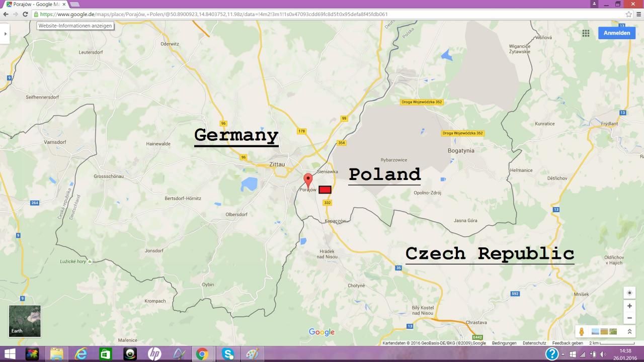644x362 pixels.
Task: Open the Google apps grid
Action: pos(586,33)
